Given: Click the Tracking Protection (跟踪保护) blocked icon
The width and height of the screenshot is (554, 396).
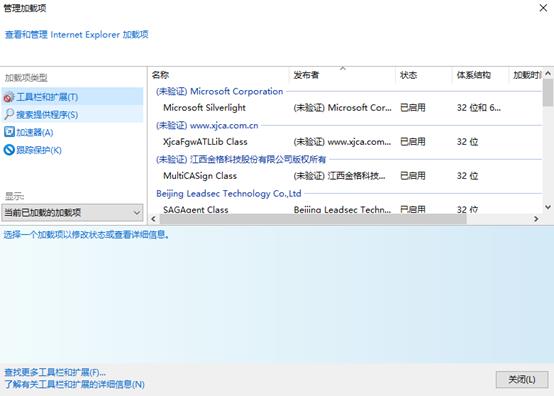Looking at the screenshot, I should point(9,150).
